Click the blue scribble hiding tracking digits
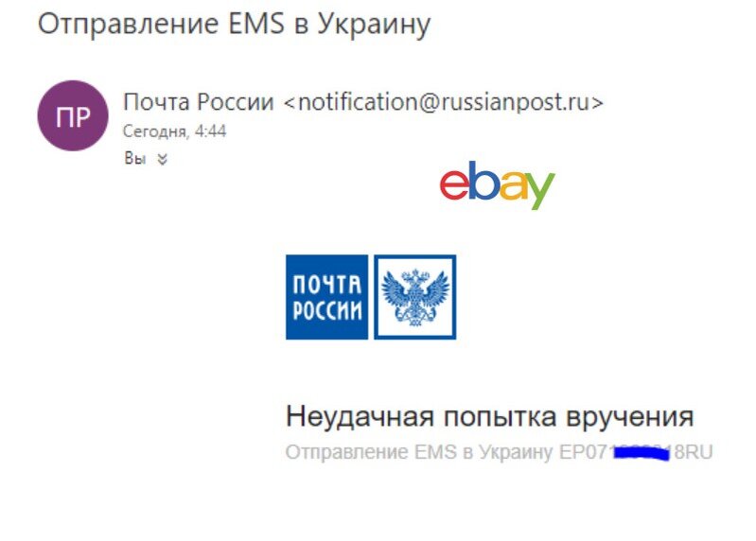Screen dimensions: 756x541 tap(642, 452)
